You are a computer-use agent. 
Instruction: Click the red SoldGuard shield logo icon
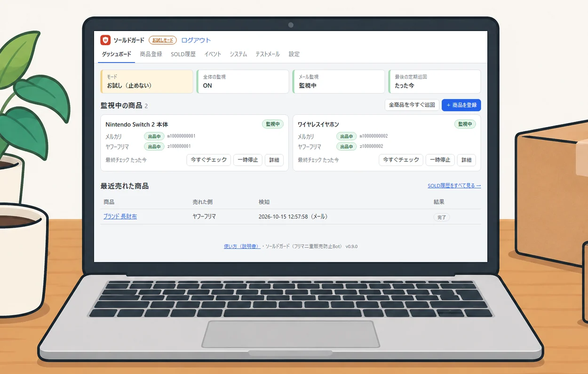pyautogui.click(x=105, y=40)
